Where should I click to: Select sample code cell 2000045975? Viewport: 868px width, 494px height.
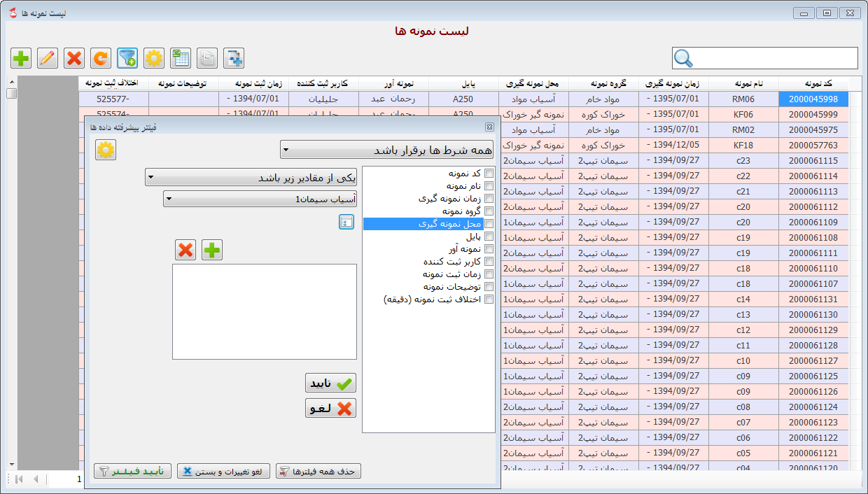tap(813, 130)
